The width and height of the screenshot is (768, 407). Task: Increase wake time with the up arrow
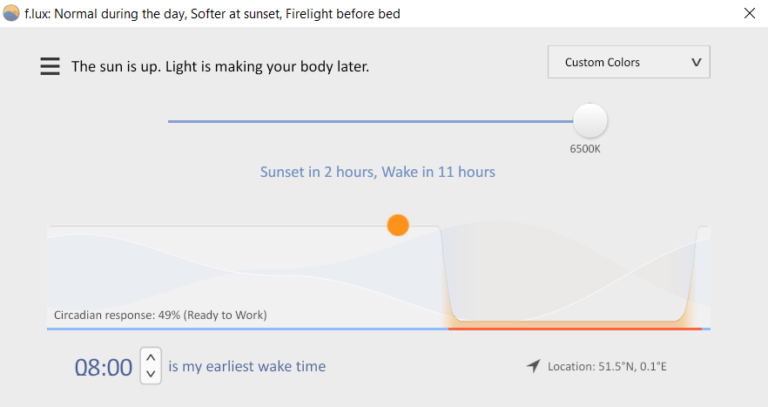click(x=150, y=357)
